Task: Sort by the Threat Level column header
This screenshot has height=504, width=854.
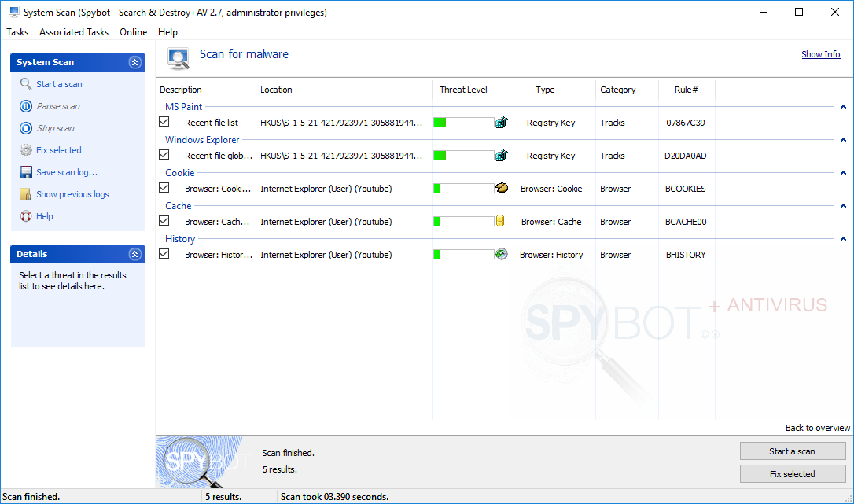Action: [x=463, y=90]
